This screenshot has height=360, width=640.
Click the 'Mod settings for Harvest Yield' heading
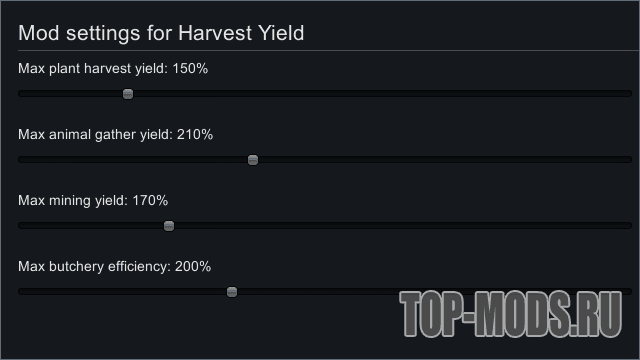(161, 33)
